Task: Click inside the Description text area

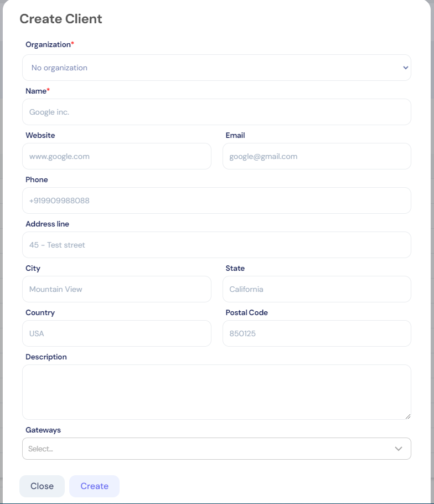Action: click(216, 390)
